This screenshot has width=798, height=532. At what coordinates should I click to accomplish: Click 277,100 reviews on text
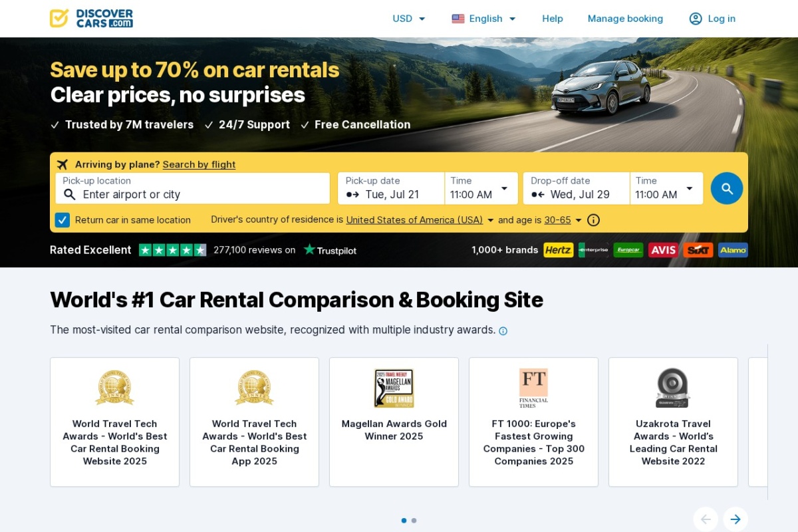click(x=255, y=250)
